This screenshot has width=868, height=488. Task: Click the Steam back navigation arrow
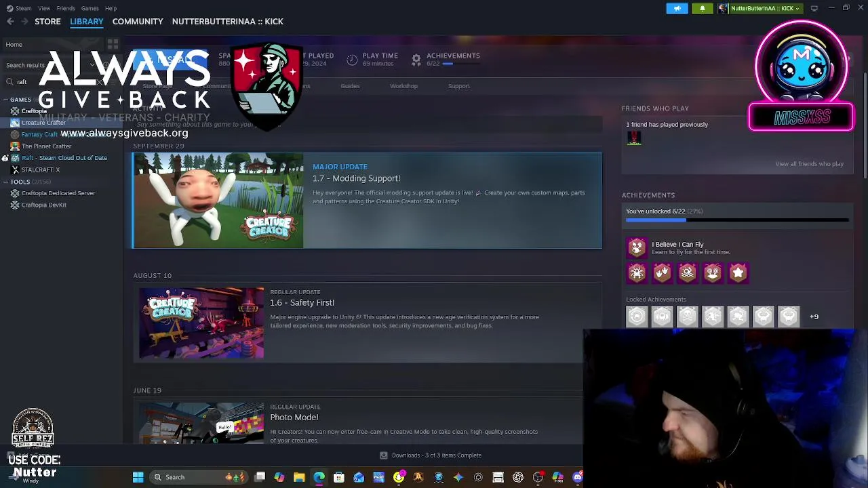pos(10,22)
